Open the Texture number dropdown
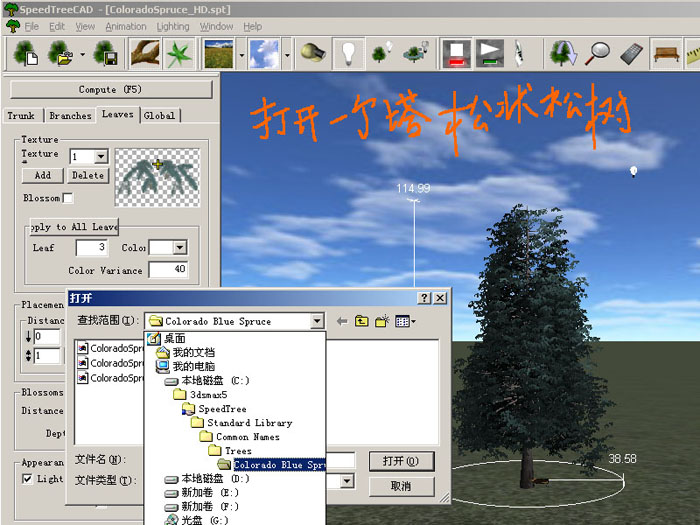The image size is (700, 525). [x=101, y=157]
